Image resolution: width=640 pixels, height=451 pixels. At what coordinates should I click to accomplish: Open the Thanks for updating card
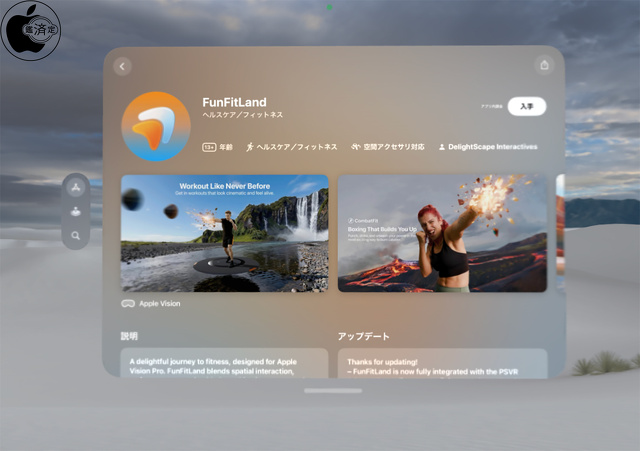tap(442, 363)
